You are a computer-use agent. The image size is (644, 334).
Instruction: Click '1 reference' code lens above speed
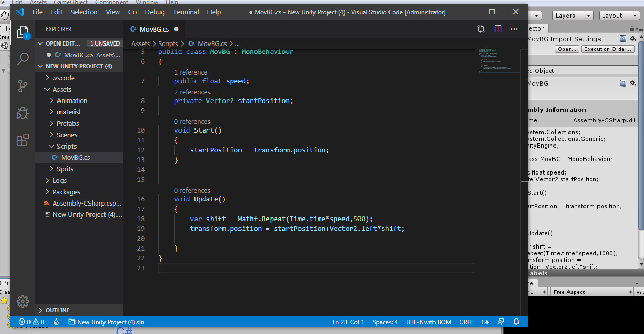click(x=191, y=72)
